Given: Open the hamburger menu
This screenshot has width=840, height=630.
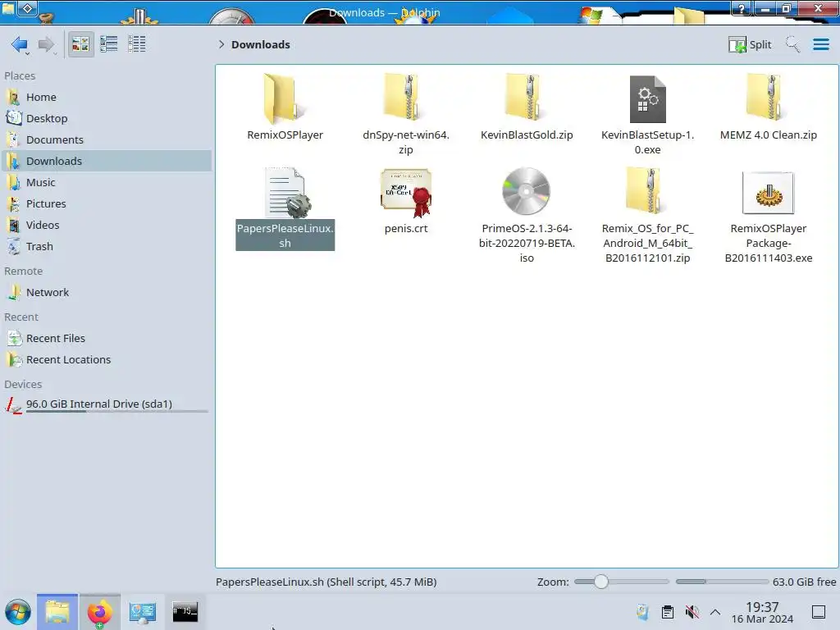Looking at the screenshot, I should [x=820, y=44].
